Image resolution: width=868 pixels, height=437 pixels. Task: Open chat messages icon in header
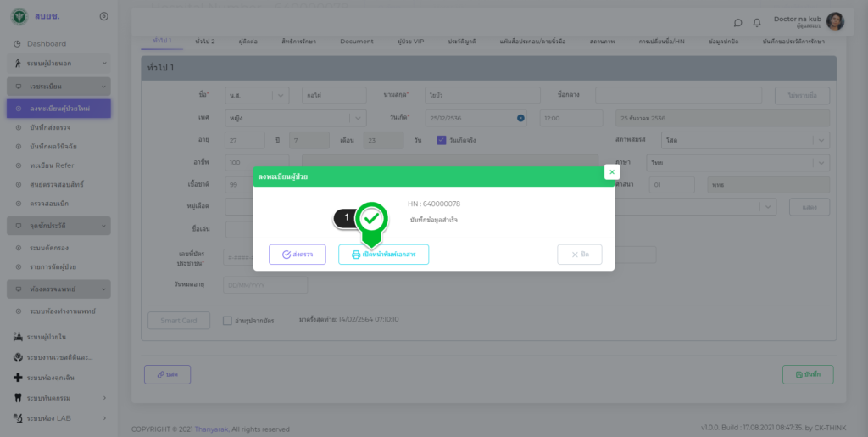click(737, 22)
